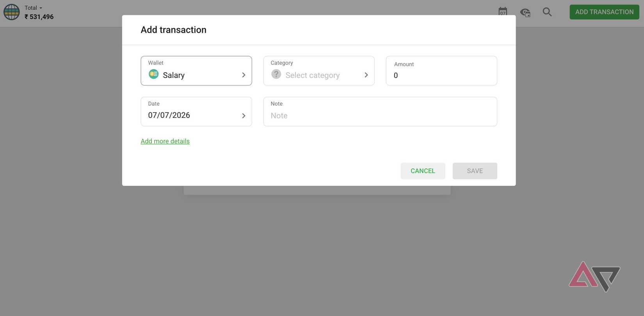
Task: Expand the Wallet field chevron
Action: click(244, 75)
